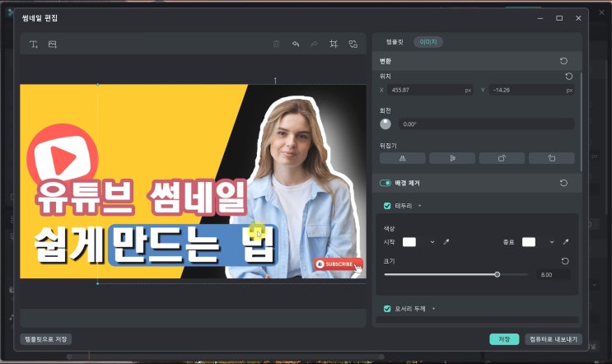Reset the 크기 slider value
Viewport: 612px width, 364px height.
point(565,261)
